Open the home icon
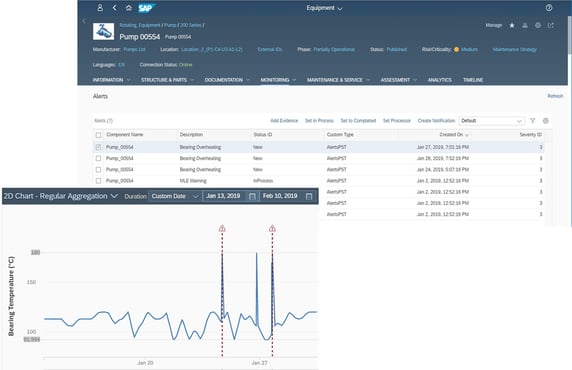 pyautogui.click(x=128, y=8)
